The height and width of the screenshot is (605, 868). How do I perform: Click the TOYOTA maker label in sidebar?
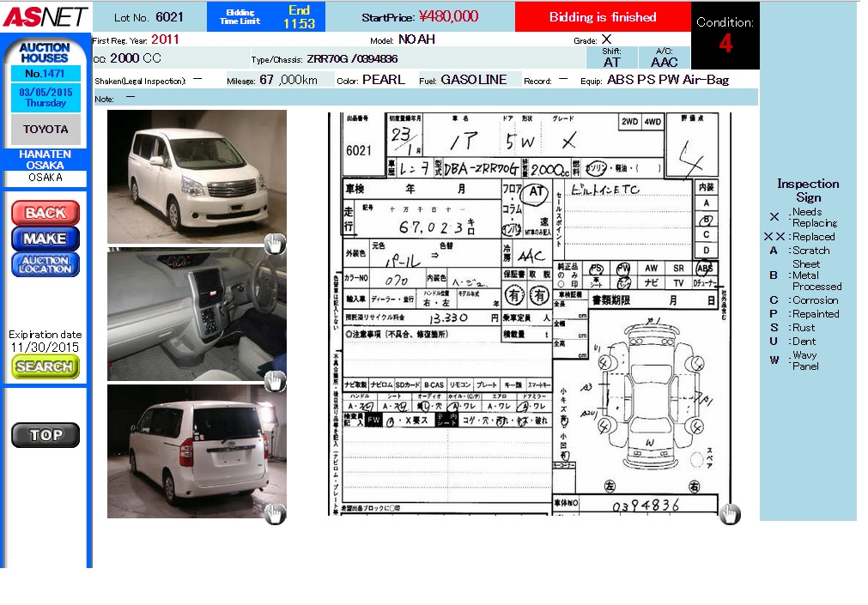[x=46, y=130]
